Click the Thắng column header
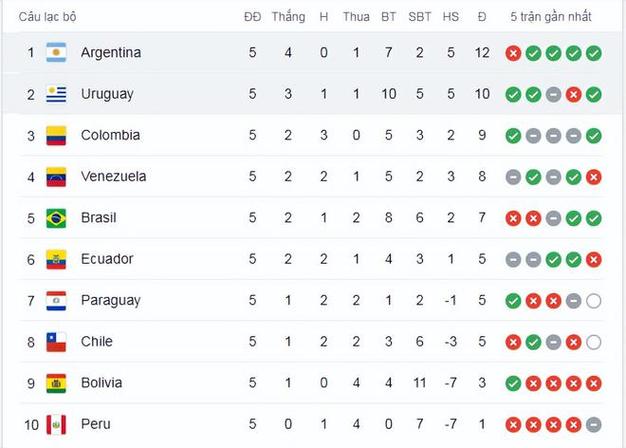This screenshot has width=626, height=448. coord(288,16)
